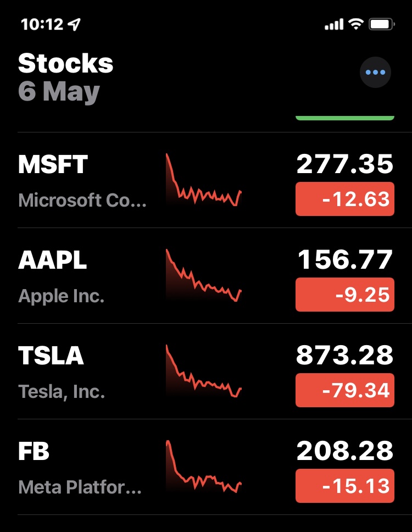Image resolution: width=412 pixels, height=532 pixels.
Task: Tap the 10:12 clock in status bar
Action: pos(42,24)
